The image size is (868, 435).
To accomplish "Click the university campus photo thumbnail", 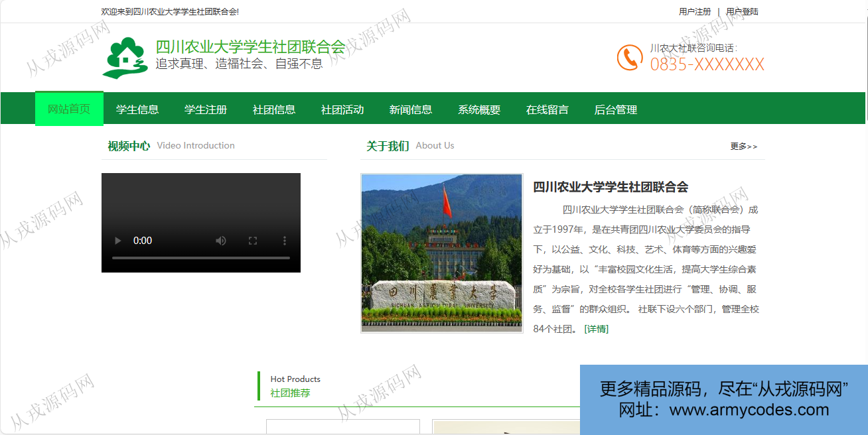I will click(x=441, y=253).
